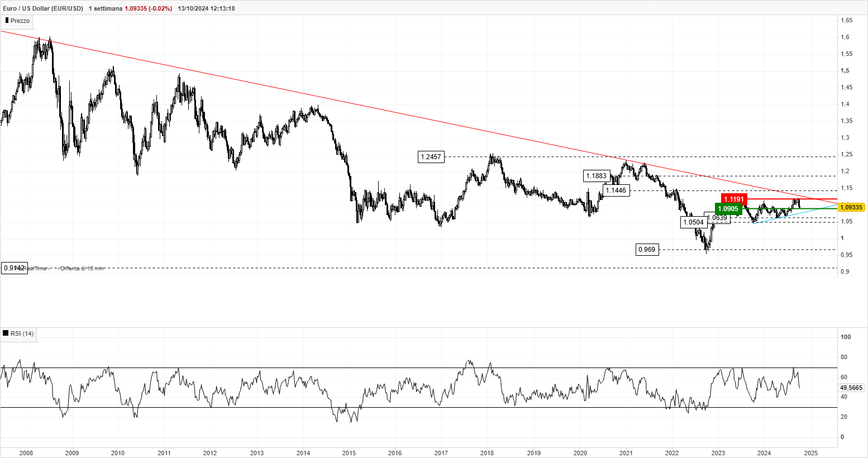868x458 pixels.
Task: Select the 1.2457 resistance level label
Action: 431,157
